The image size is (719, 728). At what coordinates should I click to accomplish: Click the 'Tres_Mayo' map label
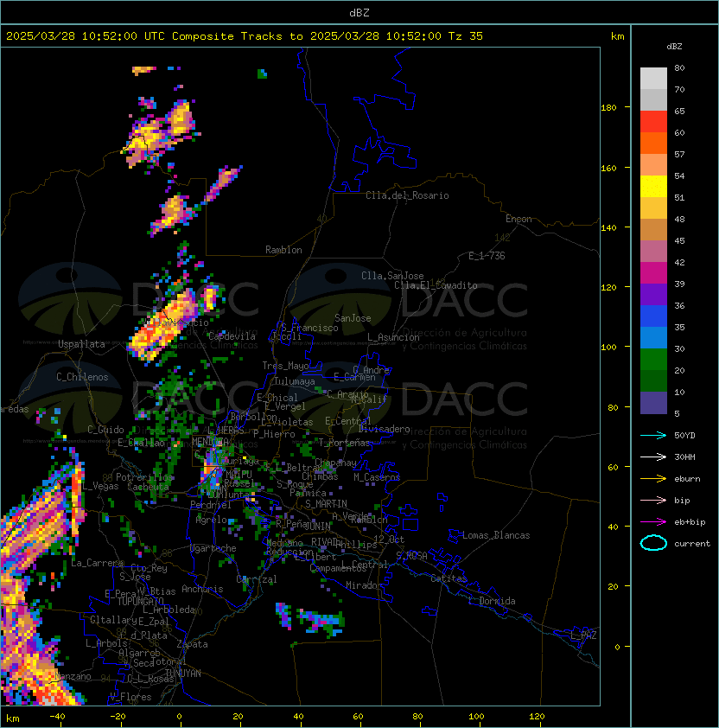coord(285,366)
